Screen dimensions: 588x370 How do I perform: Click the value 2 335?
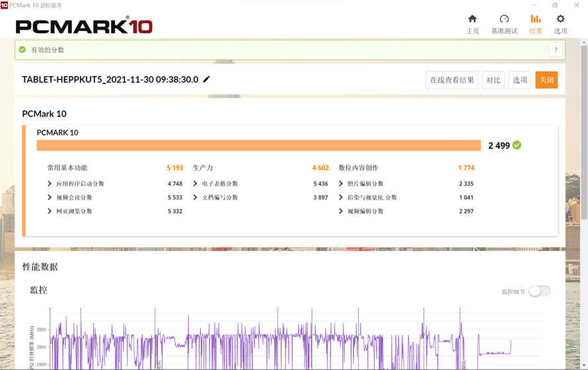point(466,184)
